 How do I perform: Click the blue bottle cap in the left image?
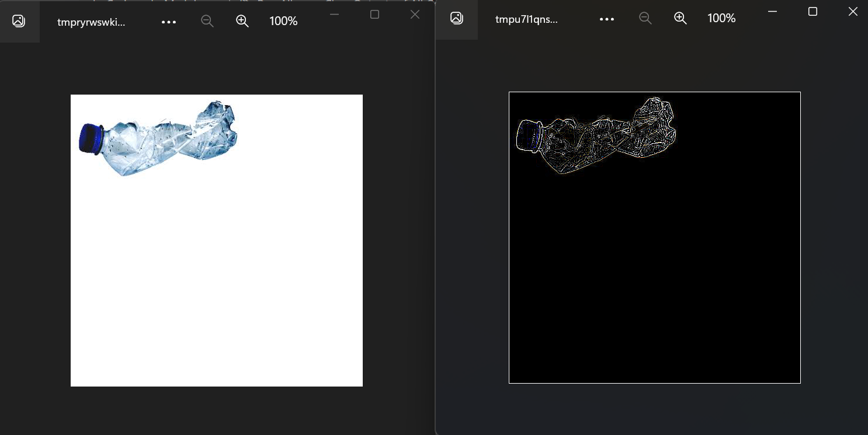pyautogui.click(x=92, y=138)
